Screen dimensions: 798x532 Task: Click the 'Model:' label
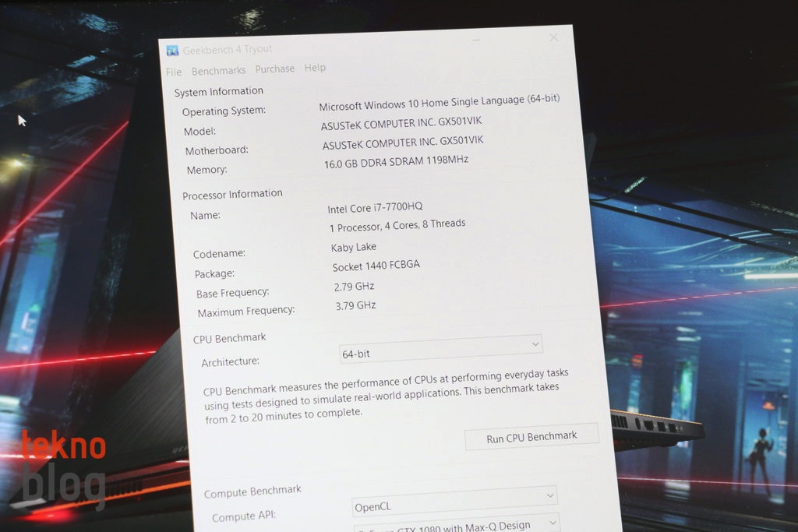(200, 131)
